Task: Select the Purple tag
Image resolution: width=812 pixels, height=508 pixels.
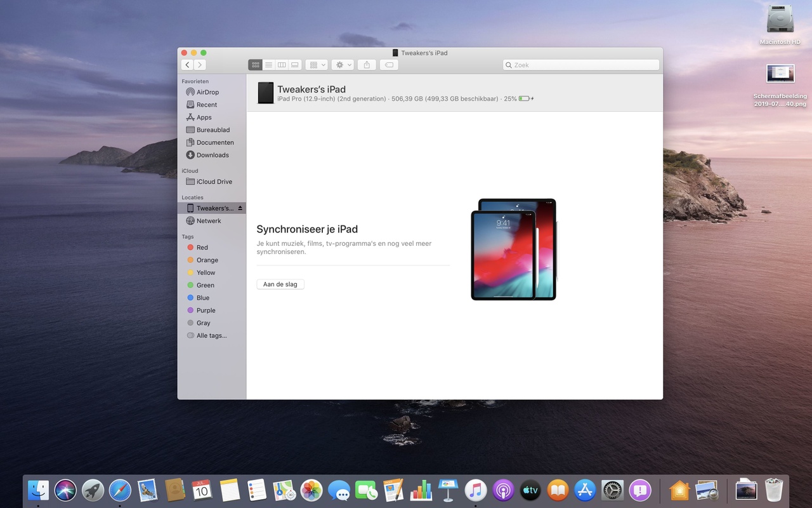Action: (x=212, y=311)
